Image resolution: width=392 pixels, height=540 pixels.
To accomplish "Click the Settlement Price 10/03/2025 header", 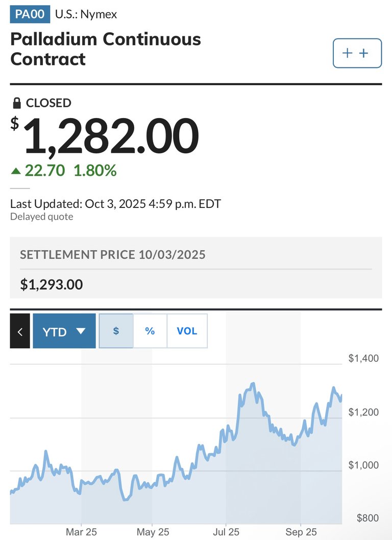I will pos(112,254).
